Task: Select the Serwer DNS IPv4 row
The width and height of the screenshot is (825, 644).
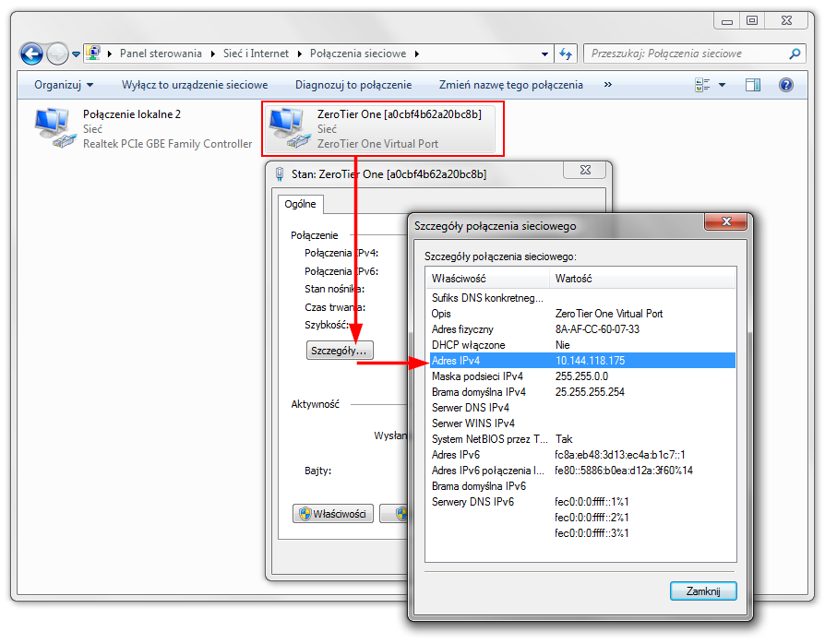Action: point(582,408)
